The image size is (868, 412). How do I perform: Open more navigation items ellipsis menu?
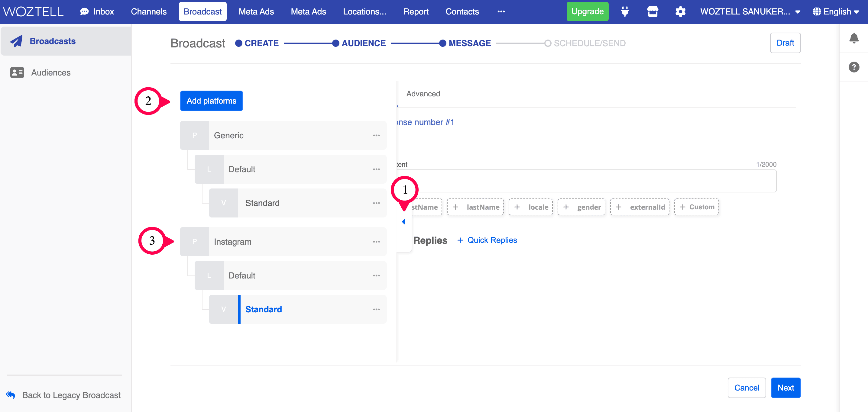(501, 12)
